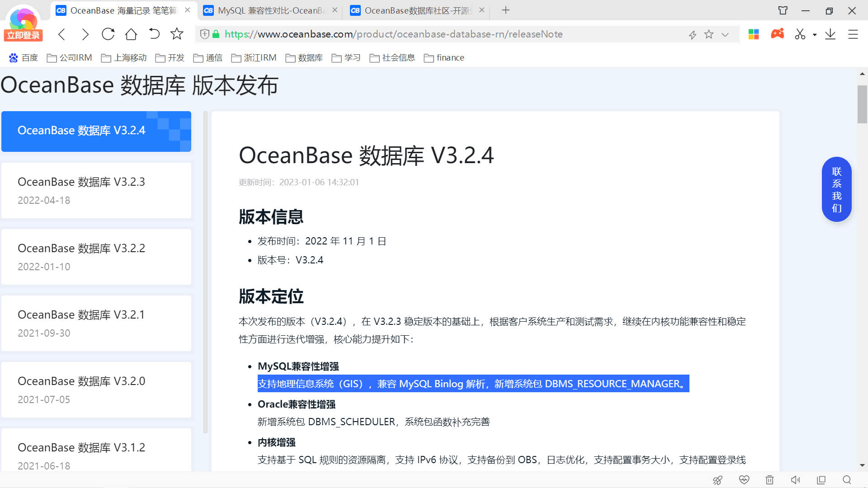Click the 版本定位 heading
This screenshot has width=868, height=488.
pos(271,296)
